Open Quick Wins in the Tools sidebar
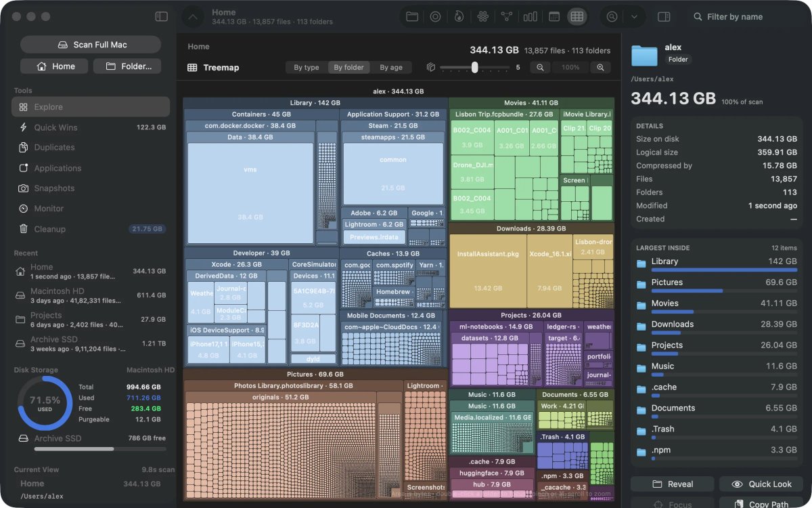The width and height of the screenshot is (812, 508). [91, 127]
